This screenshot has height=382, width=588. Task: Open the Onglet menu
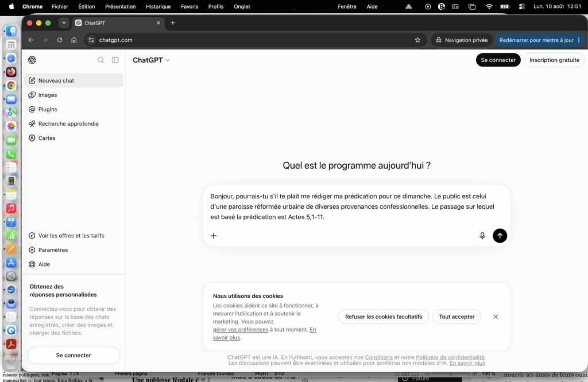242,6
